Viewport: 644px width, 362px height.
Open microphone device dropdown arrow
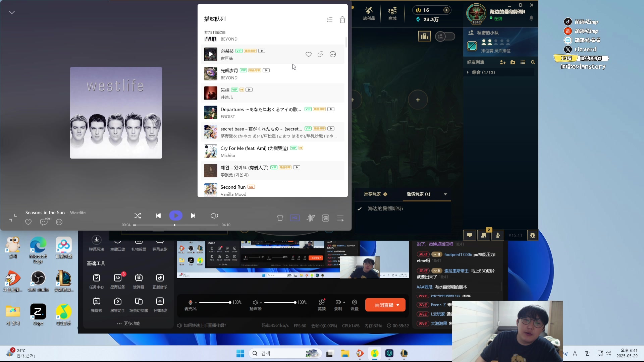tap(196, 302)
